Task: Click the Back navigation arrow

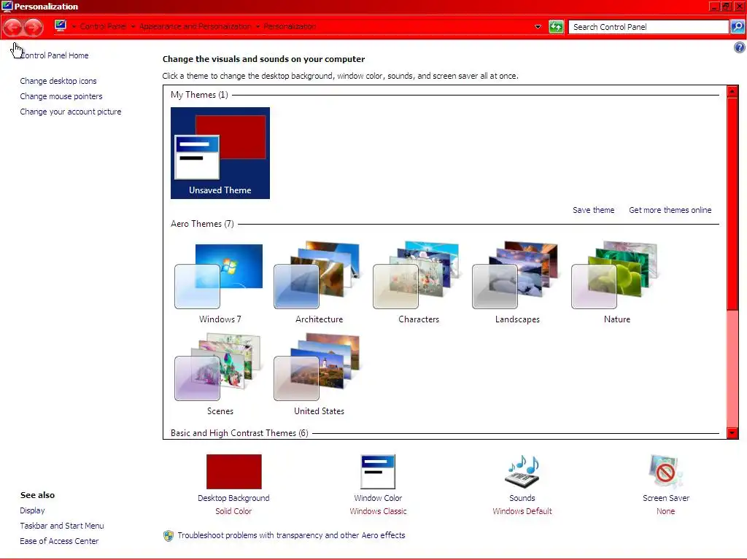Action: tap(13, 27)
